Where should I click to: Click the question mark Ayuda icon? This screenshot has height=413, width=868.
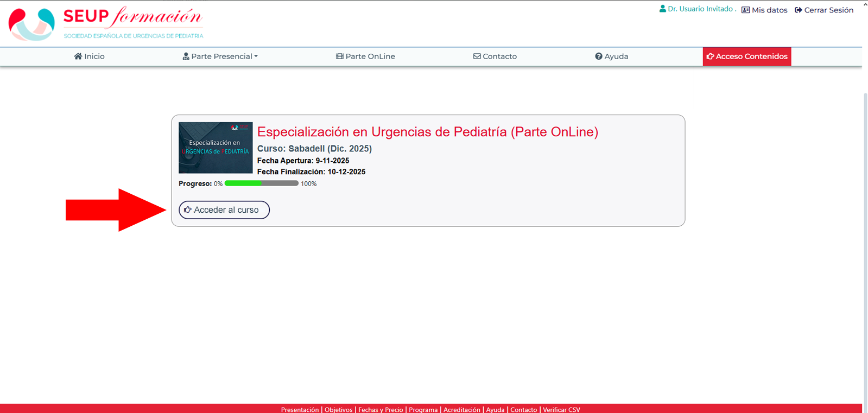[x=599, y=56]
